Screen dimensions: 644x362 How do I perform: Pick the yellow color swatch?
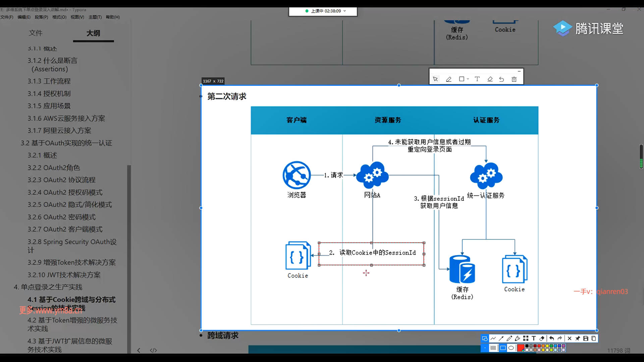tap(547, 346)
